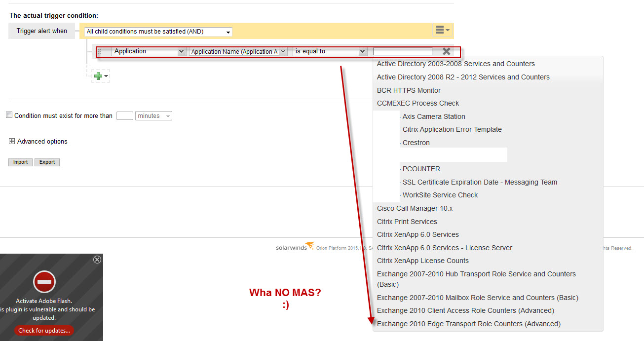Image resolution: width=644 pixels, height=341 pixels.
Task: Grab the condition row drag handle
Action: point(99,52)
